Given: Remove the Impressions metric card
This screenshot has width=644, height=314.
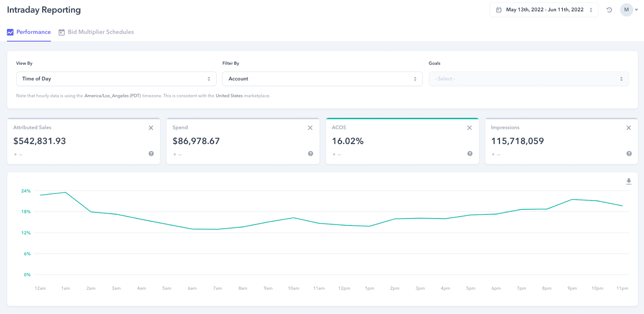Looking at the screenshot, I should (x=629, y=128).
